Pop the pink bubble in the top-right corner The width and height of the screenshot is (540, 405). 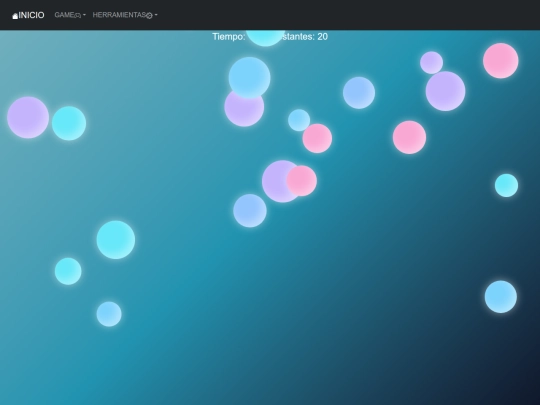click(500, 61)
